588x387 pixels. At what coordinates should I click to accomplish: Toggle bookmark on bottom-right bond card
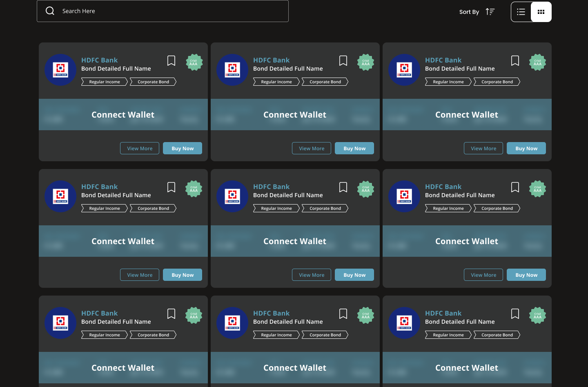515,314
